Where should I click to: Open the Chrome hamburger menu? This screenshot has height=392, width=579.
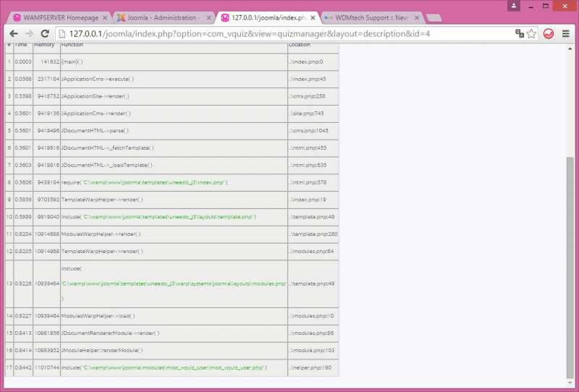pyautogui.click(x=566, y=34)
